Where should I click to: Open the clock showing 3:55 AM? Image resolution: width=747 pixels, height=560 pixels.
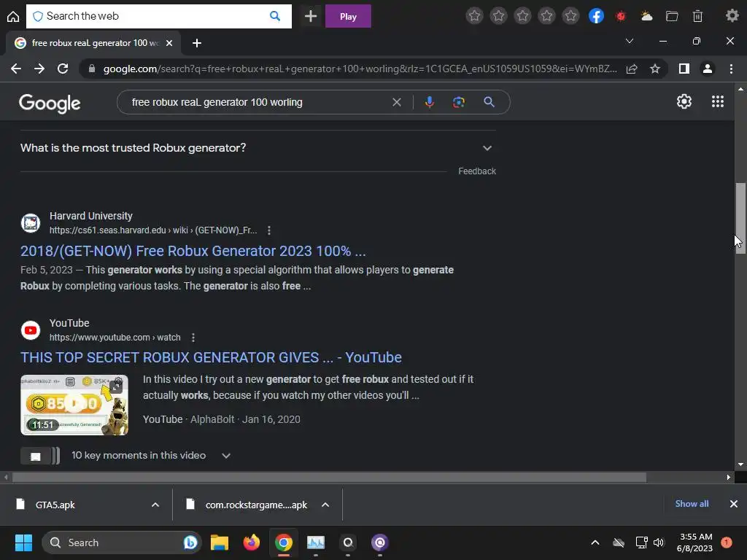point(694,542)
